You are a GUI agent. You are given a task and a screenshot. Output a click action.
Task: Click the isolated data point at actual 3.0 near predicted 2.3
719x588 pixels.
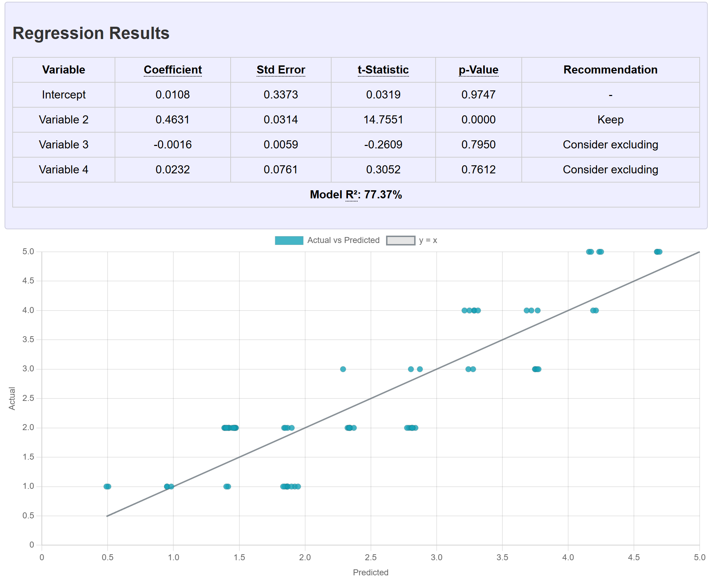click(343, 369)
